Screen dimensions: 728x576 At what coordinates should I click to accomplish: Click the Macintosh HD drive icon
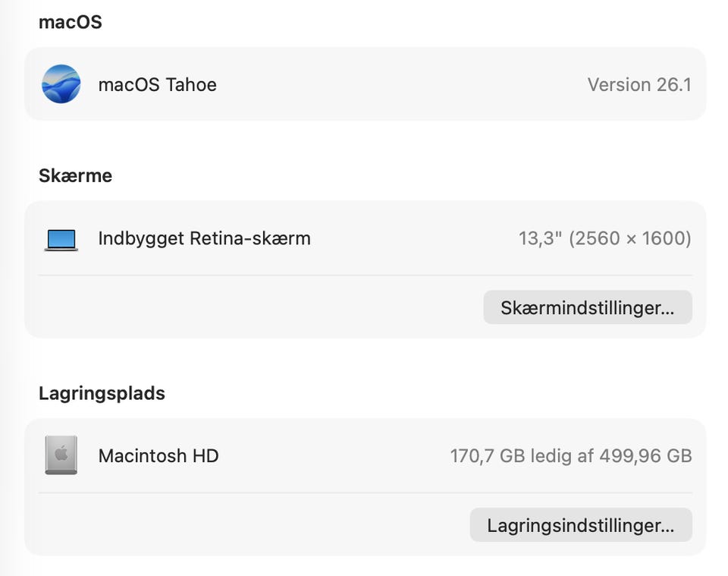[x=61, y=455]
